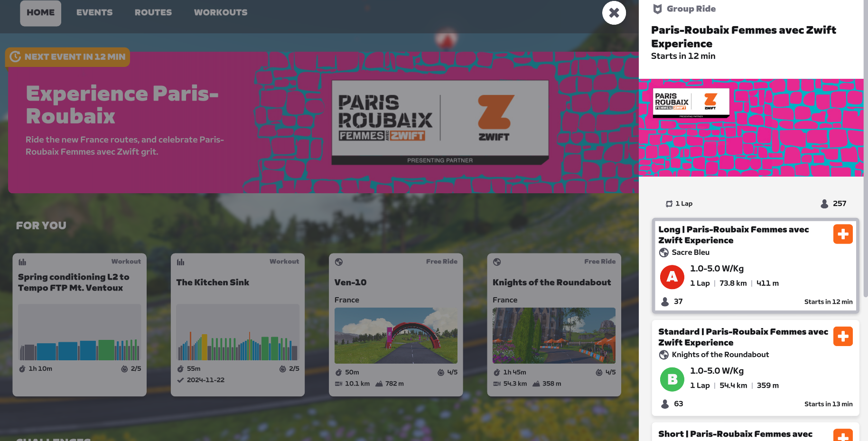This screenshot has height=441, width=868.
Task: Select the green category B badge
Action: point(672,379)
